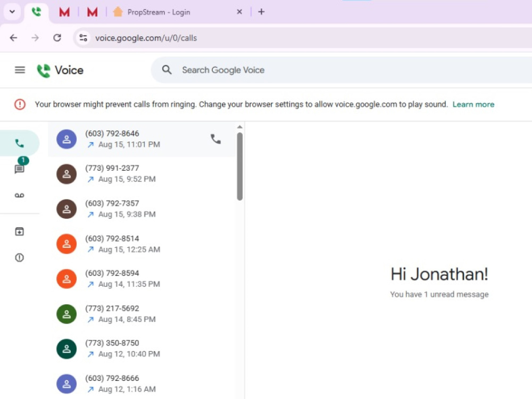Viewport: 532px width, 399px height.
Task: Click the Aug 15, 11:01 PM timestamp
Action: (x=129, y=145)
